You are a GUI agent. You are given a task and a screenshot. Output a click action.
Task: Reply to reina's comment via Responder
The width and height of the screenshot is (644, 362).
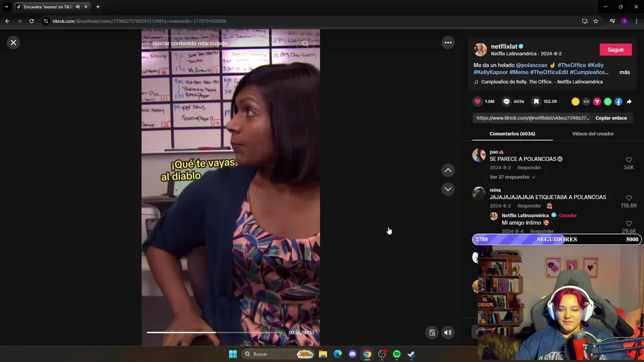coord(529,206)
